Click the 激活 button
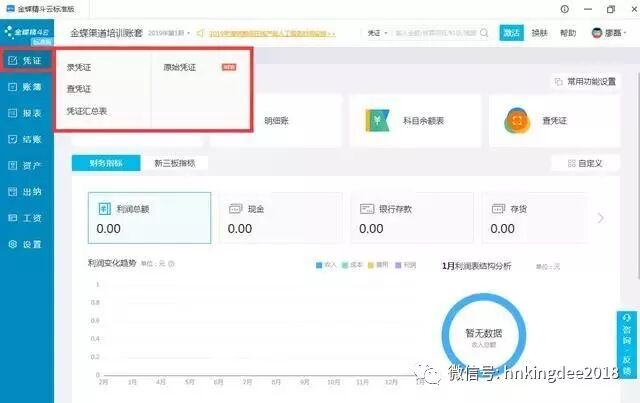This screenshot has width=640, height=403. click(x=511, y=33)
